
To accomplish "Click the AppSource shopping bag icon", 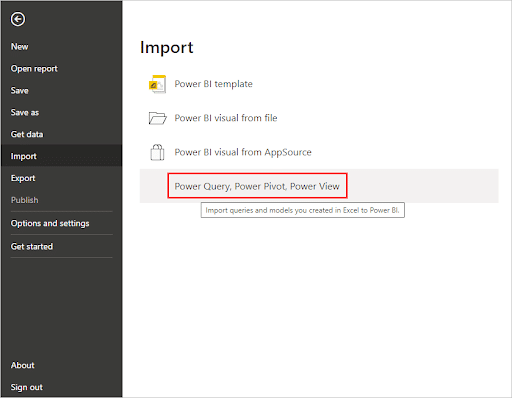I will [157, 152].
